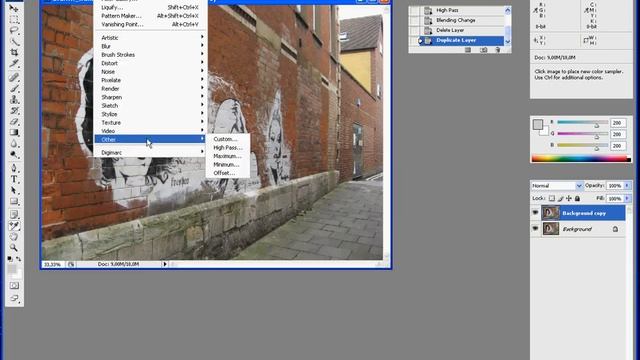Open Liquify from Filter menu

point(150,7)
